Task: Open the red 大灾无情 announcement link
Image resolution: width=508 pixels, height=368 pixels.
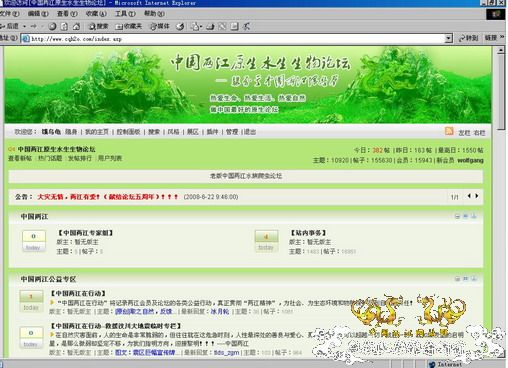Action: [x=108, y=197]
